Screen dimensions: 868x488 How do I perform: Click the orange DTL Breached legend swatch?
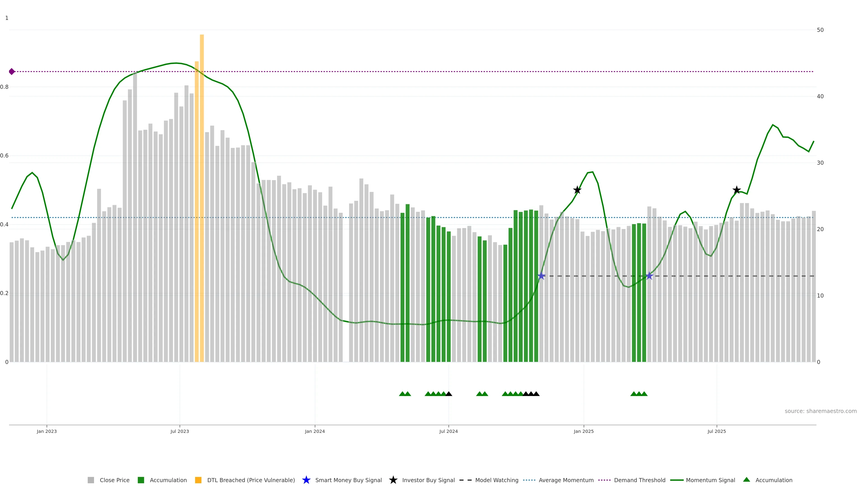[198, 480]
